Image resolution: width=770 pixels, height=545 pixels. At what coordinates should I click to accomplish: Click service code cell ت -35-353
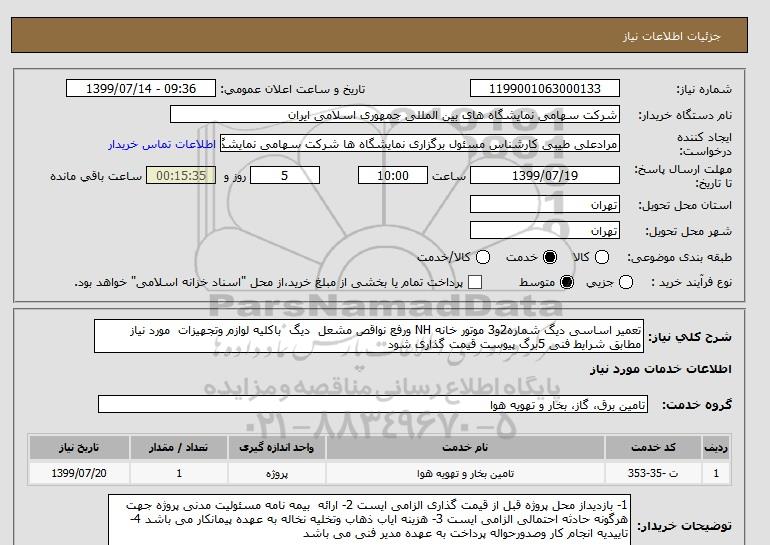pyautogui.click(x=654, y=473)
